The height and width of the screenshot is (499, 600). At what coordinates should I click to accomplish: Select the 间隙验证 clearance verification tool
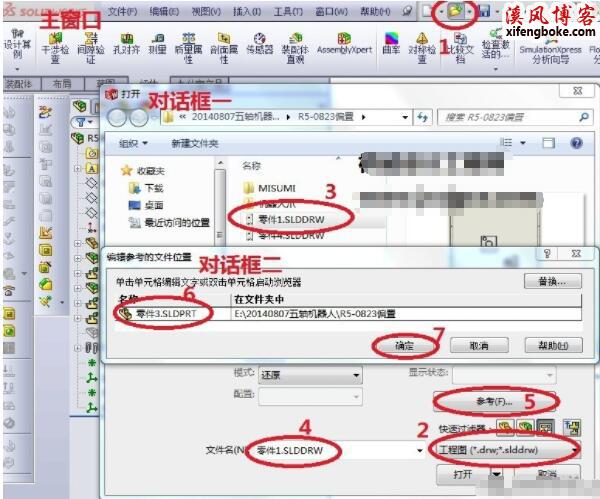[x=91, y=47]
